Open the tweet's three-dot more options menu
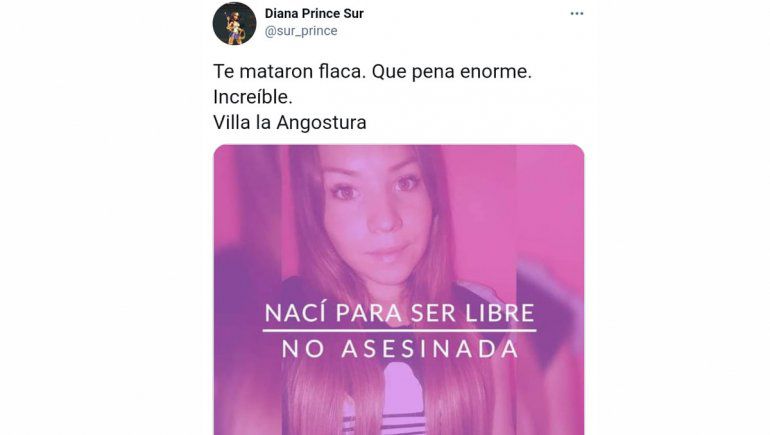Screen dimensions: 770x435 [577, 13]
